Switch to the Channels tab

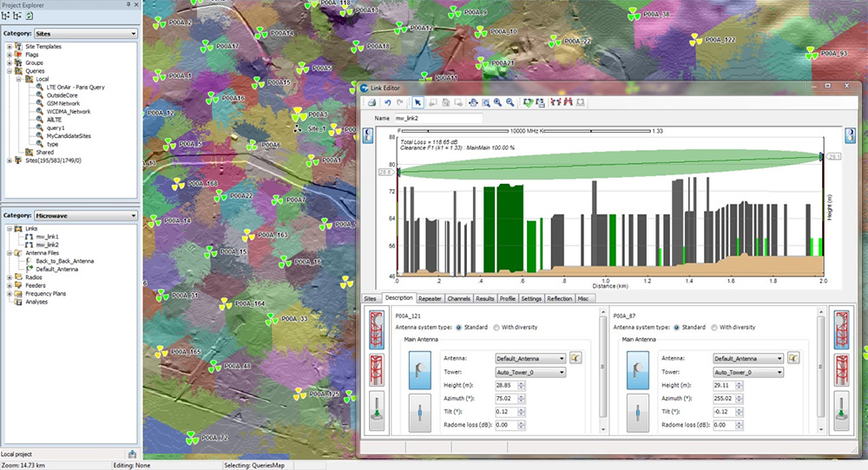click(x=458, y=298)
